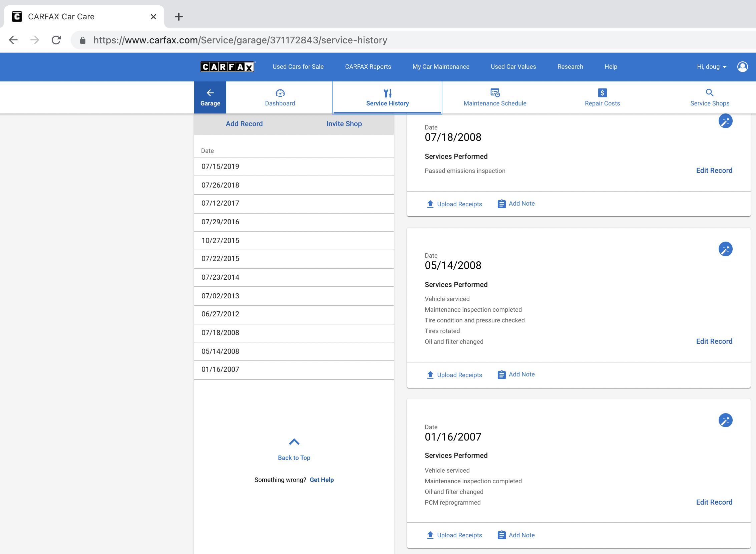Image resolution: width=756 pixels, height=554 pixels.
Task: Click the browser address bar URL
Action: point(240,40)
